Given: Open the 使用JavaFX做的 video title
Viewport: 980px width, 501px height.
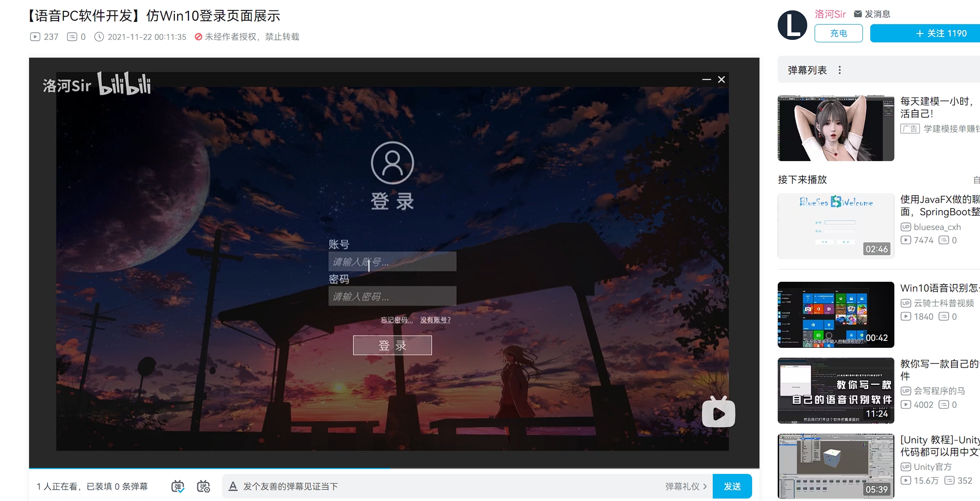Looking at the screenshot, I should pos(940,205).
